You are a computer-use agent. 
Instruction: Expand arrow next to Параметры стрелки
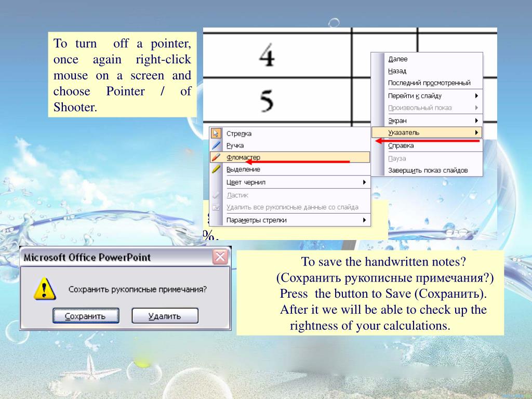pyautogui.click(x=364, y=220)
